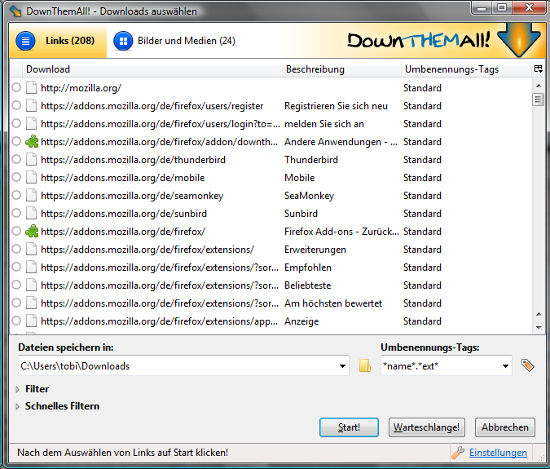Click the file icon of the Empfohlen row
The width and height of the screenshot is (550, 469).
coord(31,267)
